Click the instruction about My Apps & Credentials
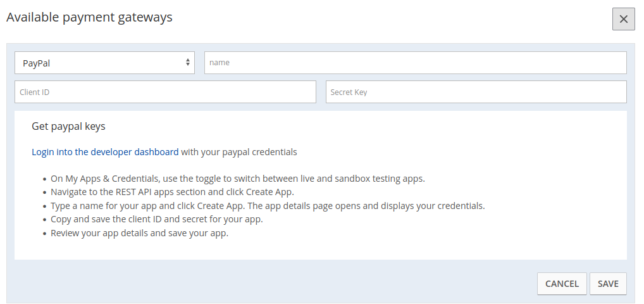The width and height of the screenshot is (644, 304). click(x=238, y=179)
